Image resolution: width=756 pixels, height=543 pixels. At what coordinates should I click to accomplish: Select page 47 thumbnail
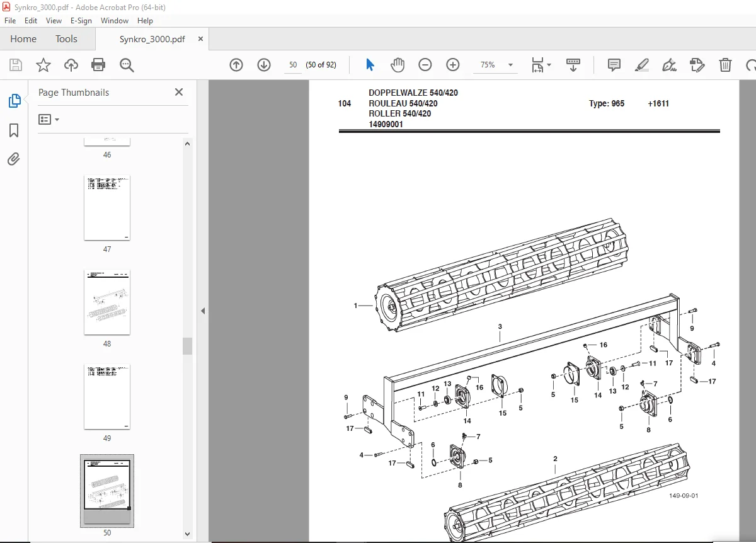107,208
